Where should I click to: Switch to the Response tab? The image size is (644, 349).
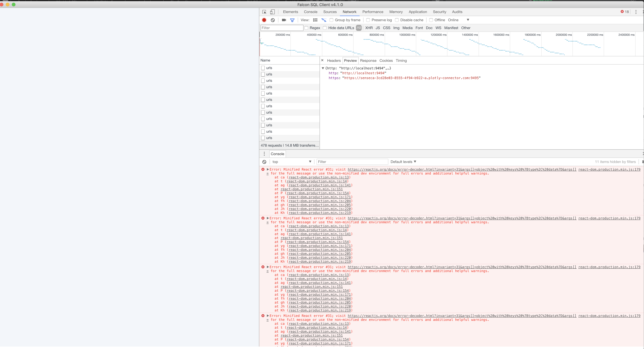click(368, 60)
